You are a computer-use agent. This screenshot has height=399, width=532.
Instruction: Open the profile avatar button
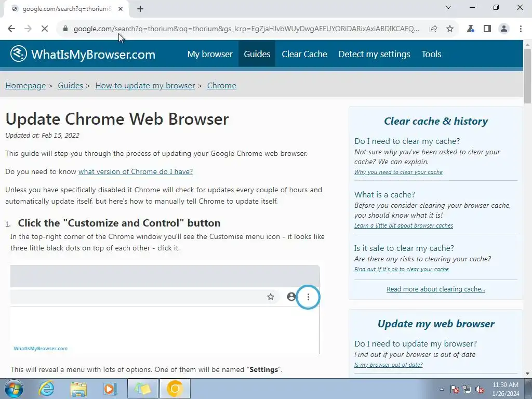click(x=504, y=29)
